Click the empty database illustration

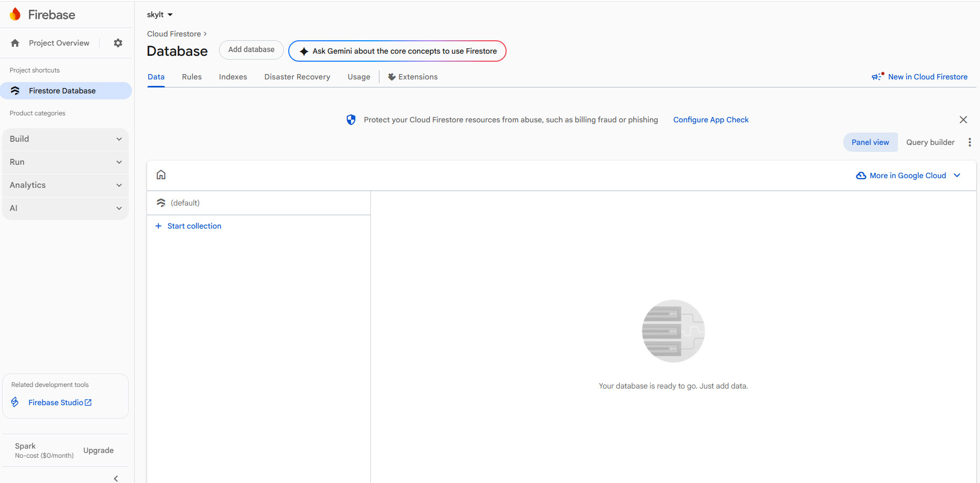674,331
